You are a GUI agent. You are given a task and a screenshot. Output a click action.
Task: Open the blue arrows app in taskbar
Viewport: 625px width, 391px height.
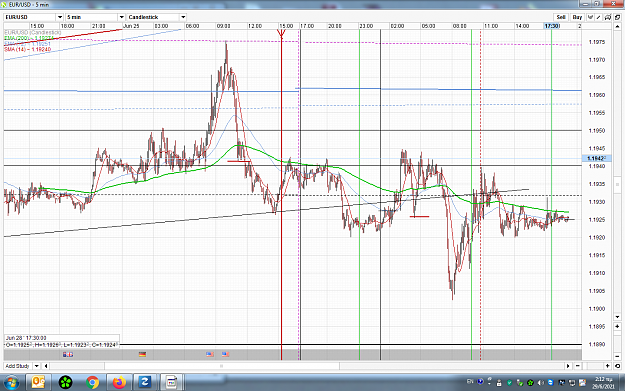145,383
